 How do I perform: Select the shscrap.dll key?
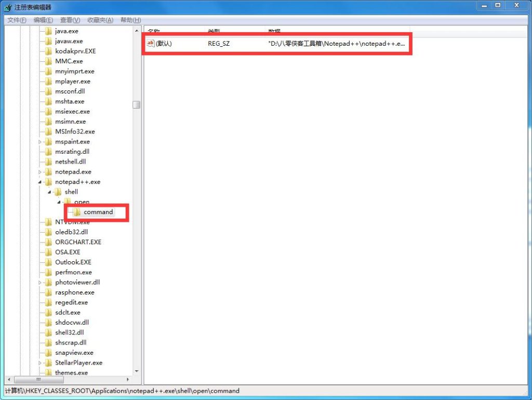[x=71, y=343]
